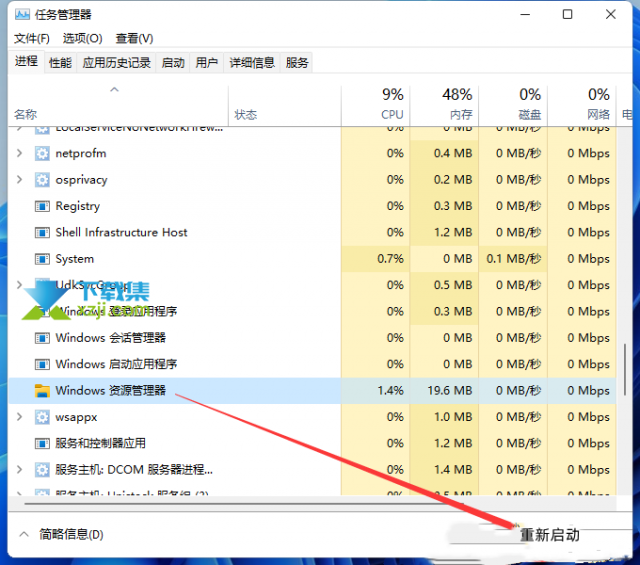The height and width of the screenshot is (565, 640).
Task: Select the Windows 资源管理器 row
Action: (312, 391)
